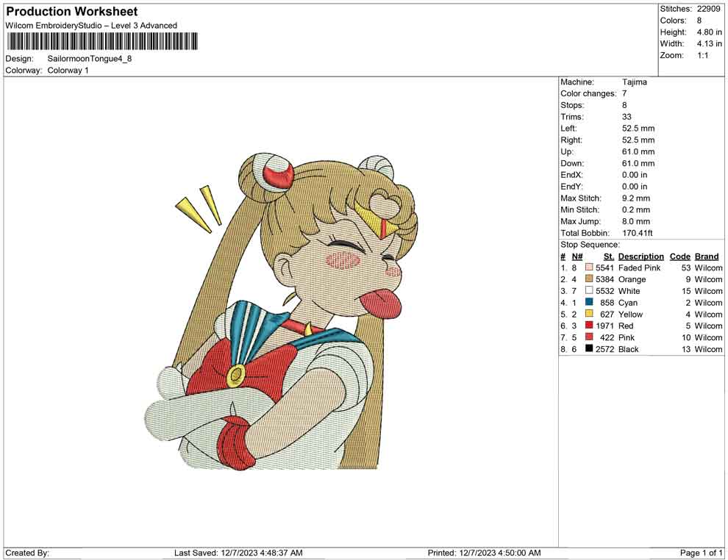The height and width of the screenshot is (560, 728).
Task: Click the 'Description' column header
Action: (x=641, y=256)
